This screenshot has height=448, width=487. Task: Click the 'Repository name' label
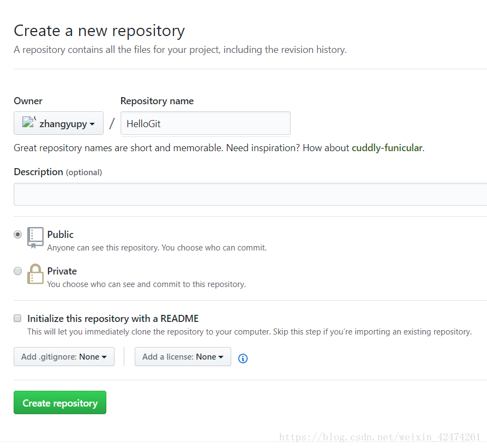tap(157, 101)
